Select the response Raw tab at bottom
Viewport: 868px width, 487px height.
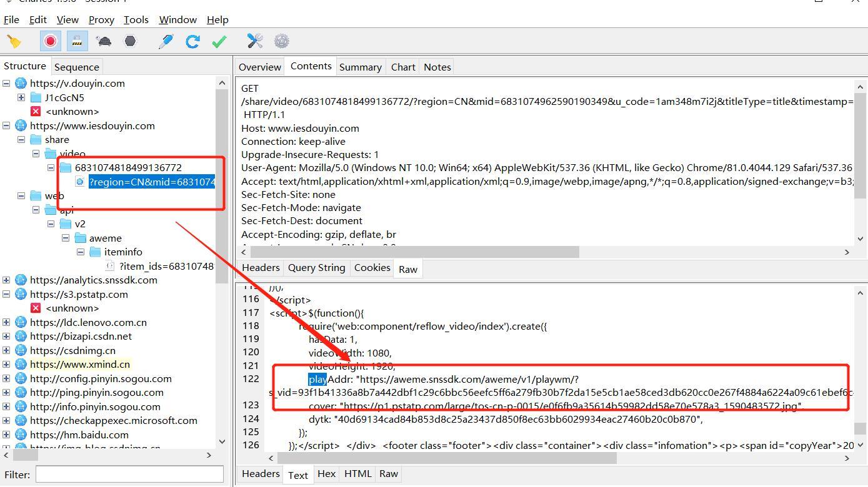(x=389, y=473)
